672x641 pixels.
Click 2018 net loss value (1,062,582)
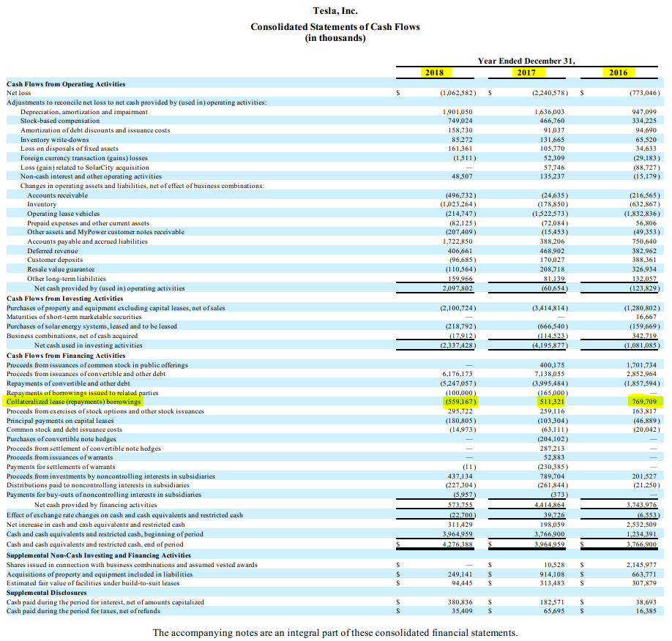tap(458, 93)
